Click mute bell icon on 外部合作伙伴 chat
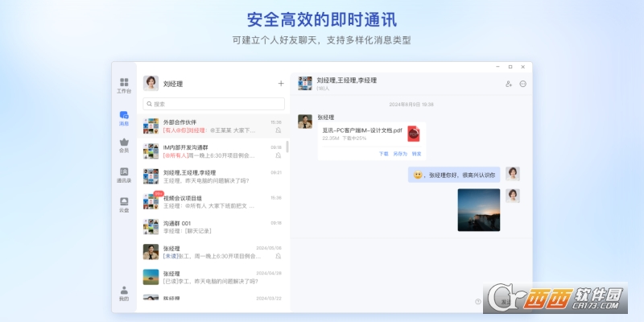This screenshot has height=322, width=644. point(279,130)
